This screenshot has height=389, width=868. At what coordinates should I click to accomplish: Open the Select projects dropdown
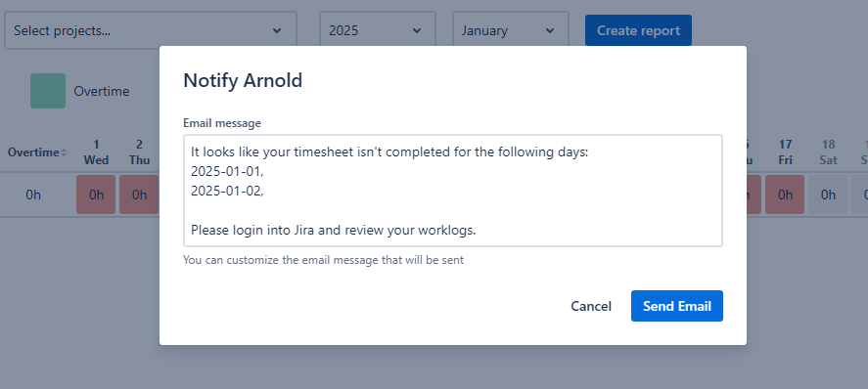click(x=151, y=30)
